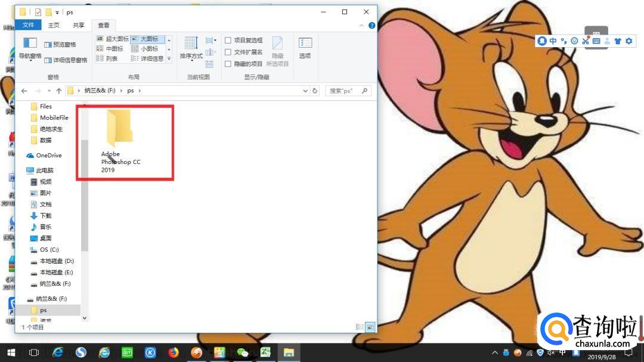Open 本地磁盘 (D:) drive

[x=57, y=261]
